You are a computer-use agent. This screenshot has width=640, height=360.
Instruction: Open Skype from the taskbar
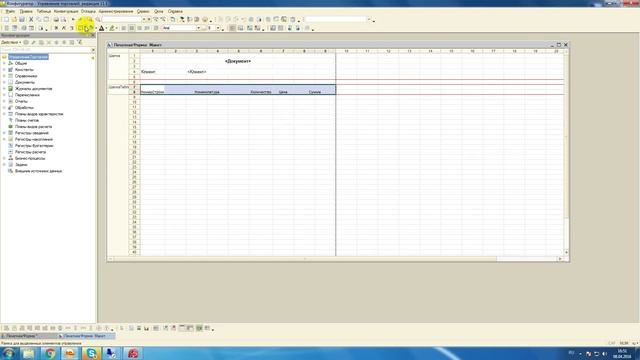click(91, 353)
